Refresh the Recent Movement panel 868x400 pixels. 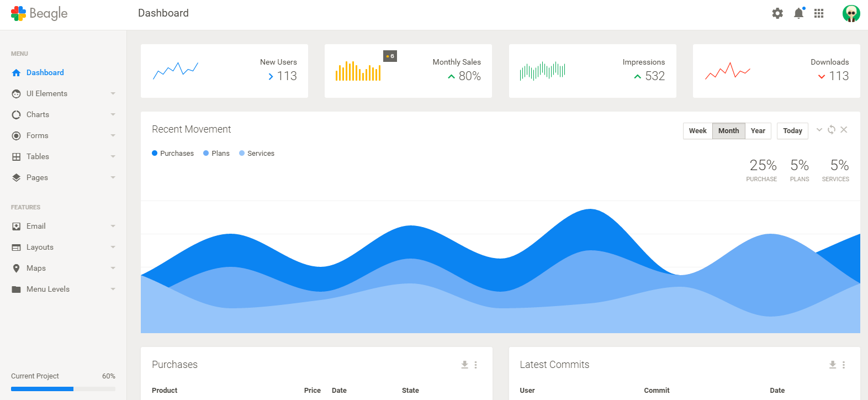point(832,130)
